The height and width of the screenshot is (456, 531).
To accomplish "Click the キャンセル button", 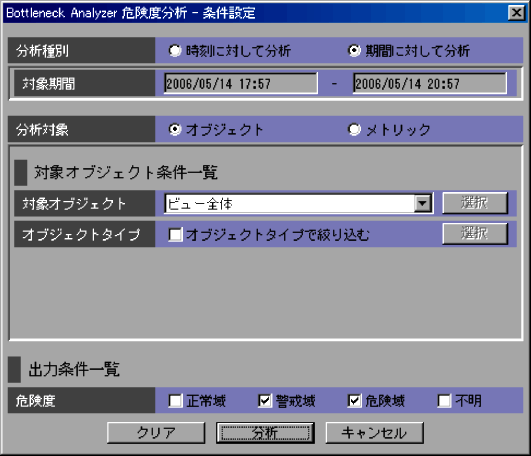I will (375, 433).
